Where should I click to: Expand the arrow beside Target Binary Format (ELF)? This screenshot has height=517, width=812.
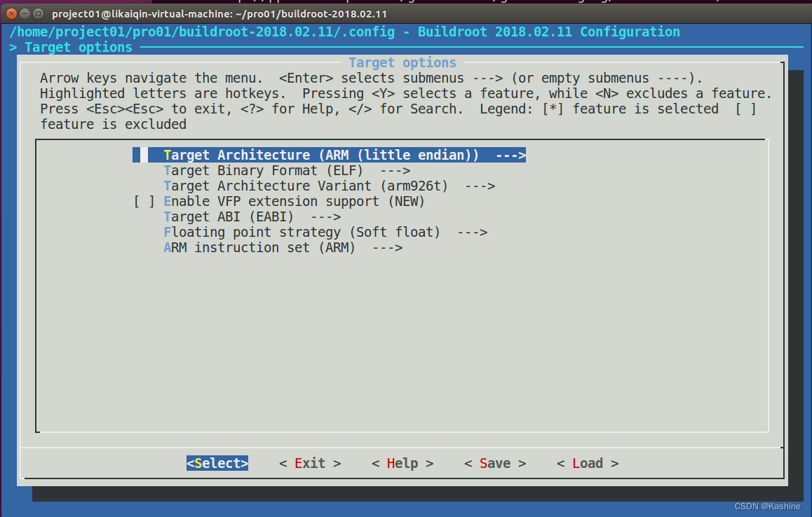pos(395,171)
